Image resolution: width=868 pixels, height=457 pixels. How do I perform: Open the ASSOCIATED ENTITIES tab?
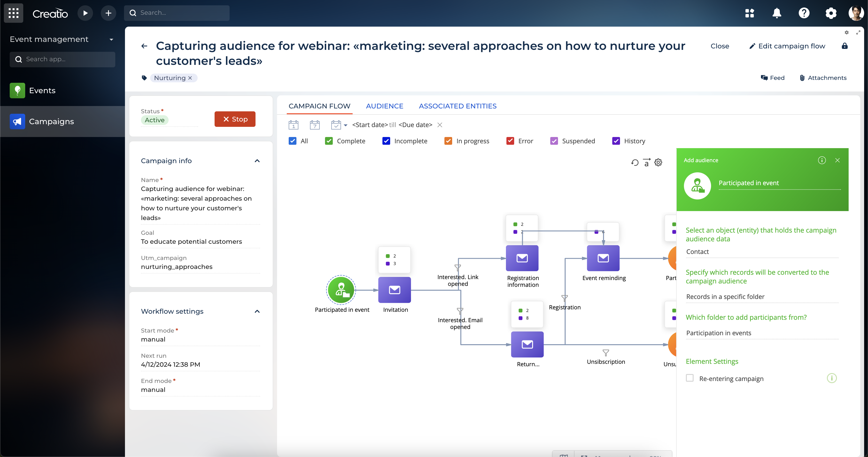coord(457,106)
